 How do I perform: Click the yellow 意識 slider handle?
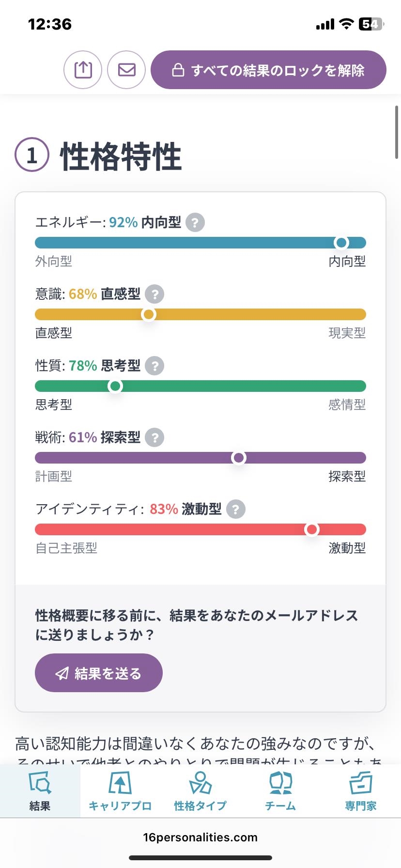(149, 314)
